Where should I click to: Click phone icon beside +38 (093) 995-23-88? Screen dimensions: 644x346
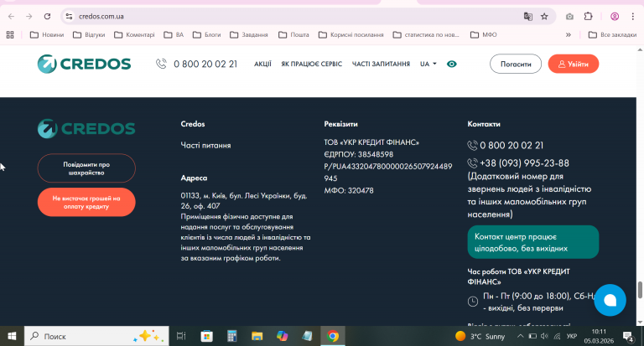click(472, 163)
